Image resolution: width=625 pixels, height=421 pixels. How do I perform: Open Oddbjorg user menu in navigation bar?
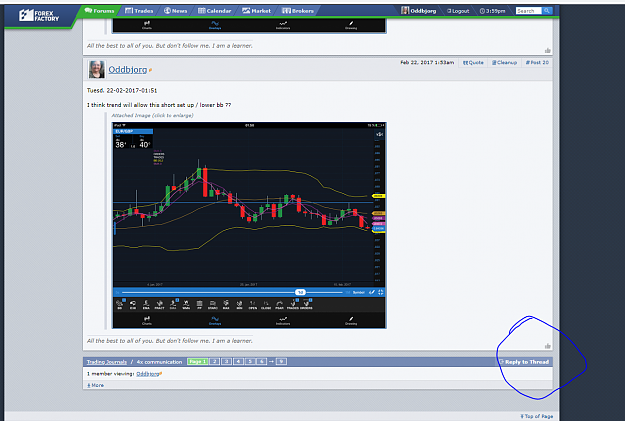click(419, 11)
